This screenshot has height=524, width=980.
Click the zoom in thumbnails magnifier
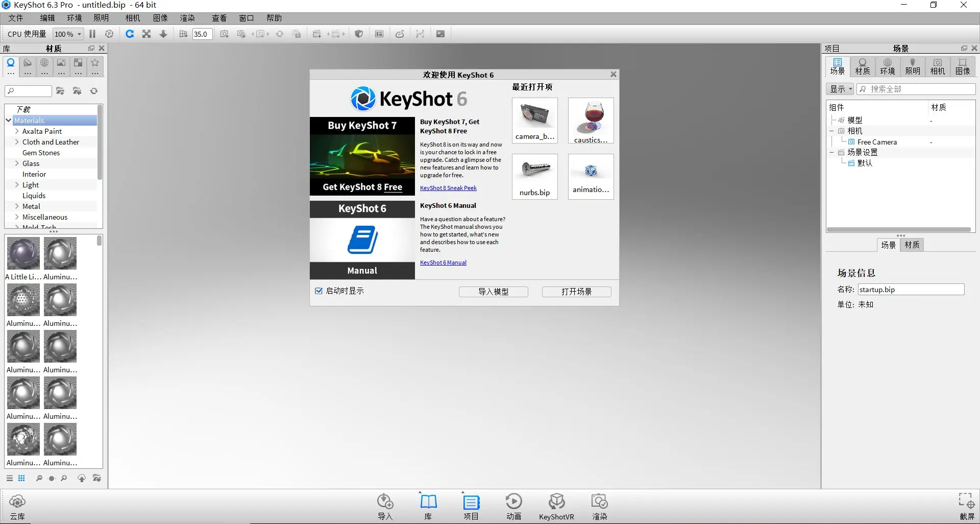click(64, 479)
